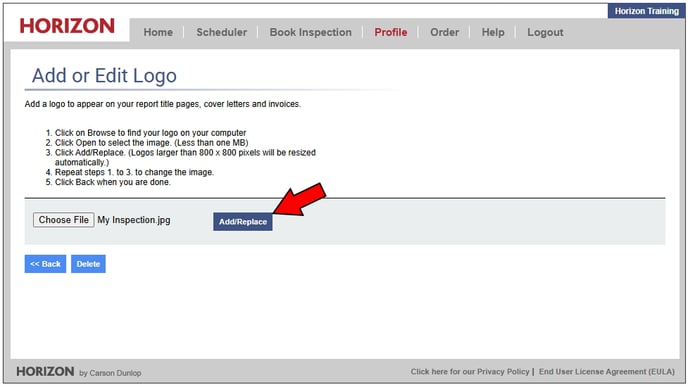Image resolution: width=688 pixels, height=387 pixels.
Task: Click the Delete button
Action: pyautogui.click(x=88, y=264)
